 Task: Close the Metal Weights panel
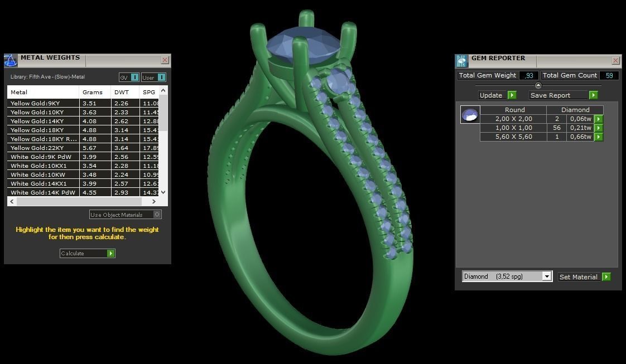[x=165, y=60]
